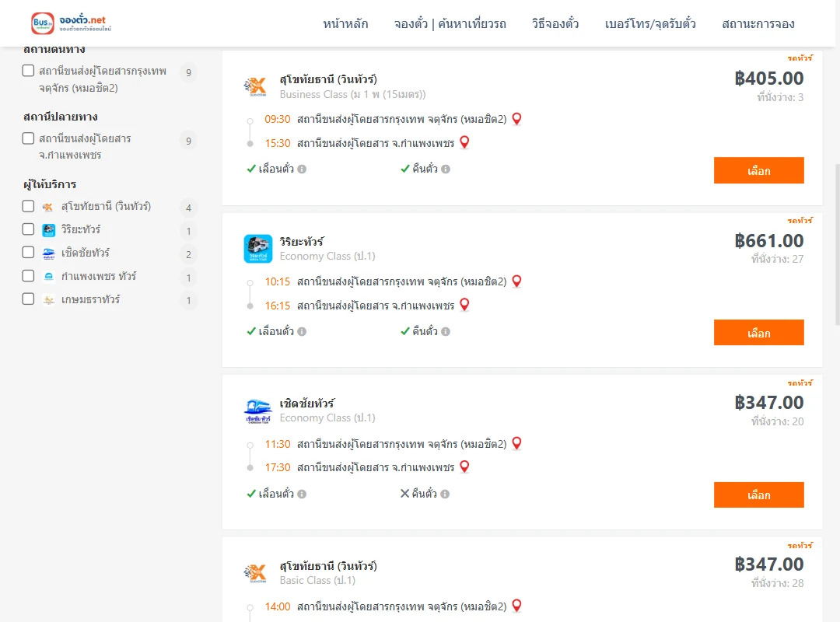
Task: Show เลื่อนตั๋ว info icon on ฿661.00 trip
Action: pos(302,332)
